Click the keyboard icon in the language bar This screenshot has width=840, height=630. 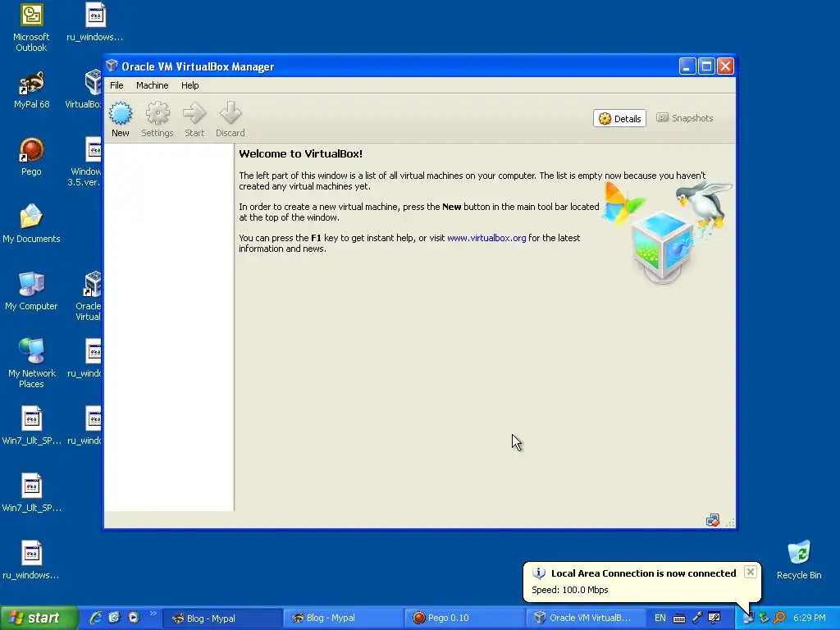tap(679, 619)
